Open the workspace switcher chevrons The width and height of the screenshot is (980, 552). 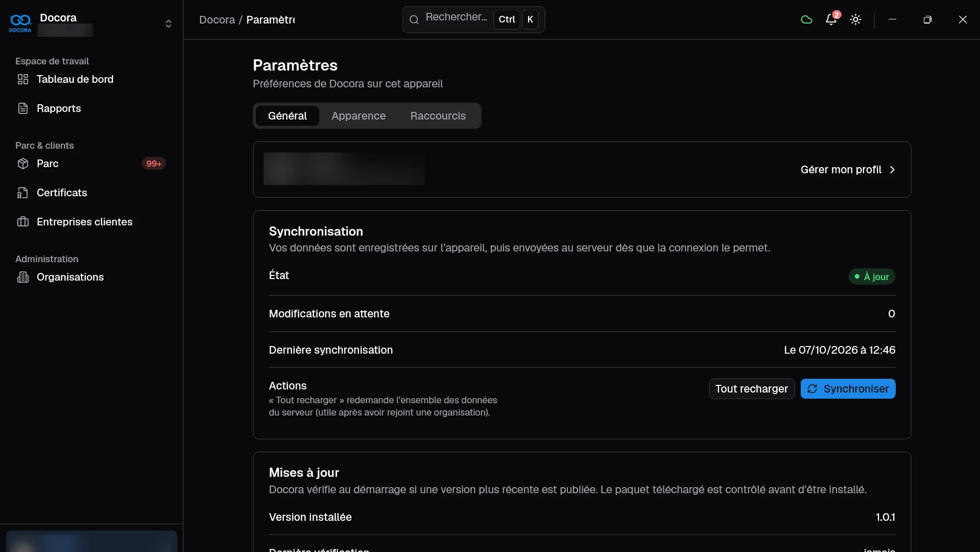coord(169,24)
